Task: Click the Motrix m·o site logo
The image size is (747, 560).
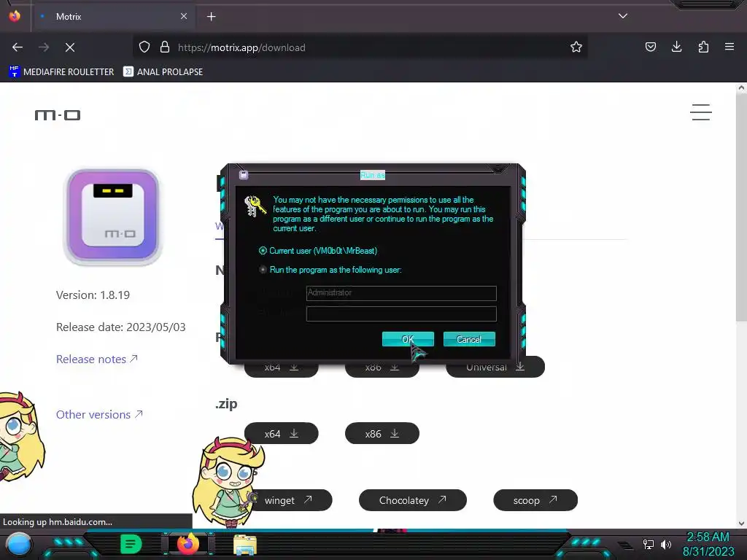Action: click(x=58, y=114)
